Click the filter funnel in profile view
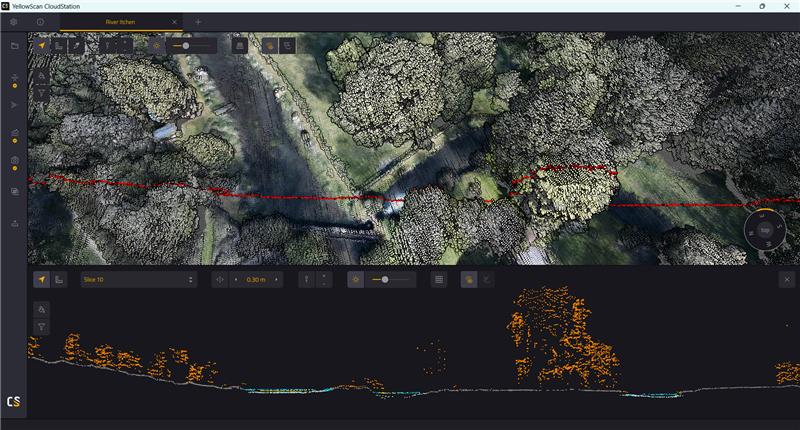The width and height of the screenshot is (800, 430). click(42, 327)
